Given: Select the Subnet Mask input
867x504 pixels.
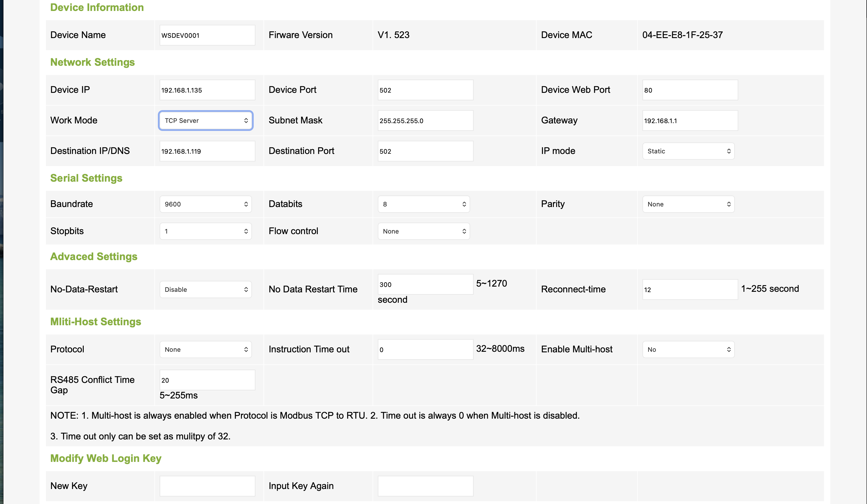Looking at the screenshot, I should coord(425,120).
